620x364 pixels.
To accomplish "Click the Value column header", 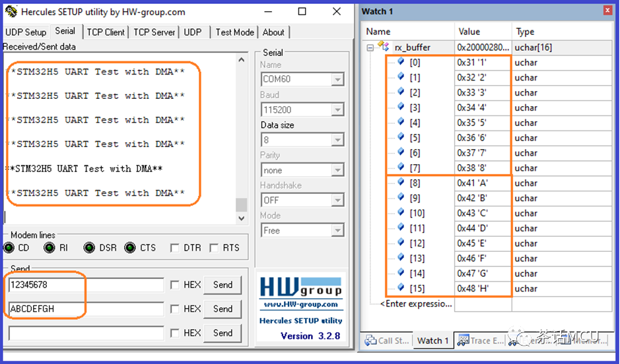I will 483,32.
